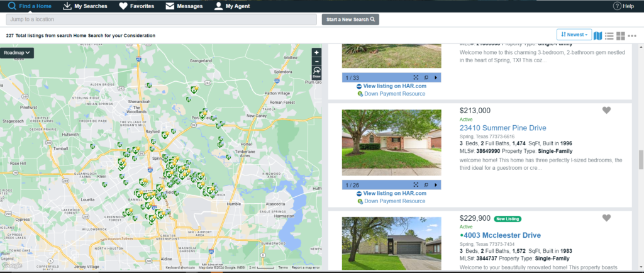
Task: Open the Favorites menu item
Action: pos(137,6)
